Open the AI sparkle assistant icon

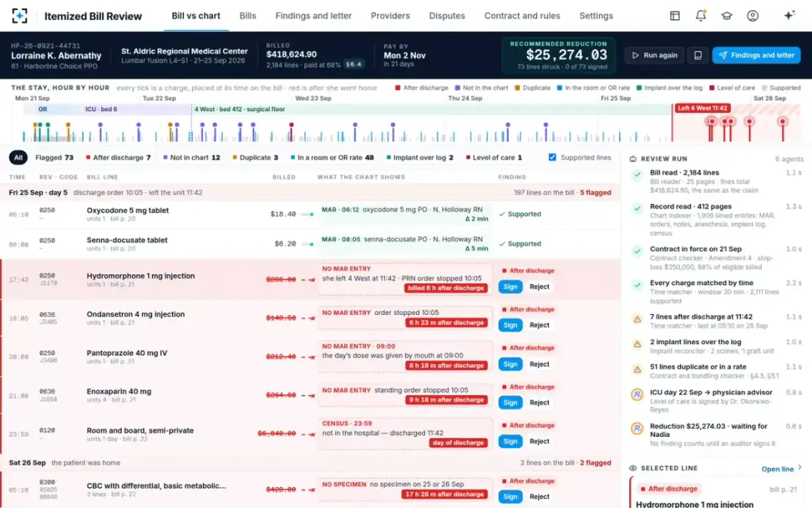point(789,16)
